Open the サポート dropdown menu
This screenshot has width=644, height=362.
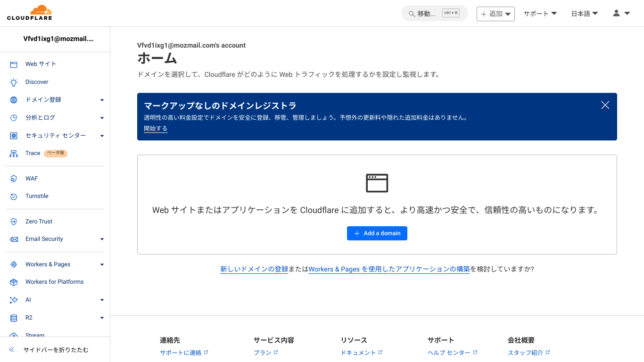coord(540,14)
